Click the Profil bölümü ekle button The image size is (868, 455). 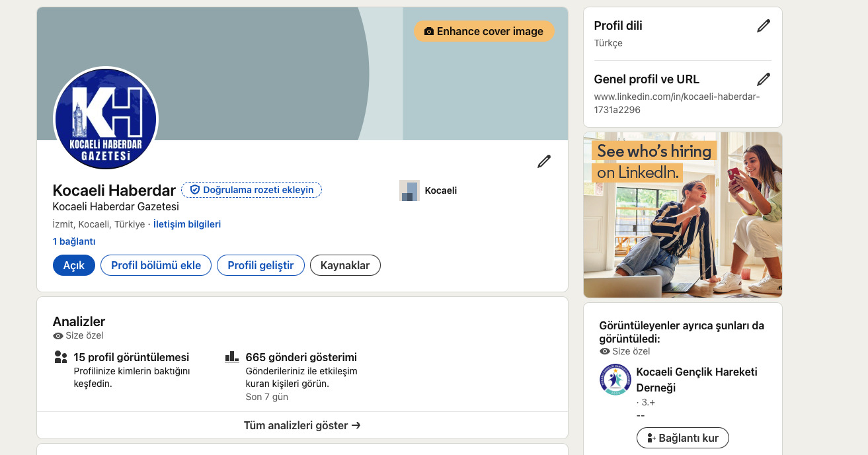(x=155, y=265)
